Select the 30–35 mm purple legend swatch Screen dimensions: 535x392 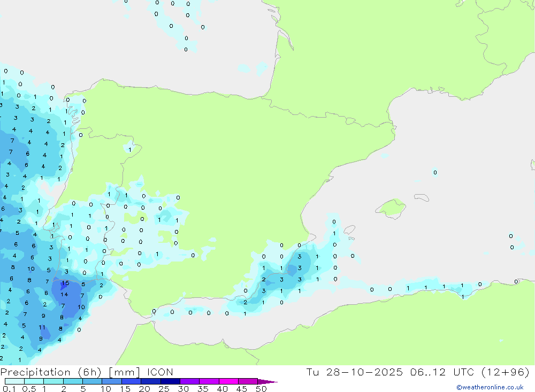pos(190,381)
